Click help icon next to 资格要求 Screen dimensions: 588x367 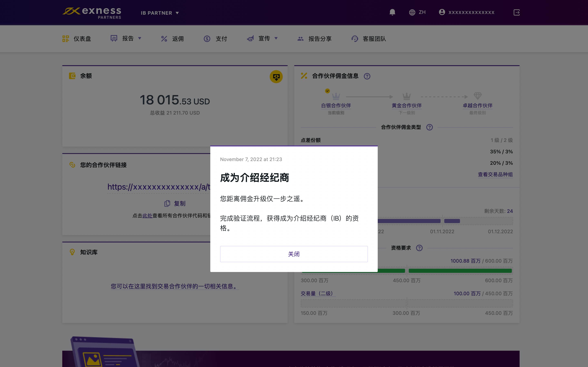[419, 248]
